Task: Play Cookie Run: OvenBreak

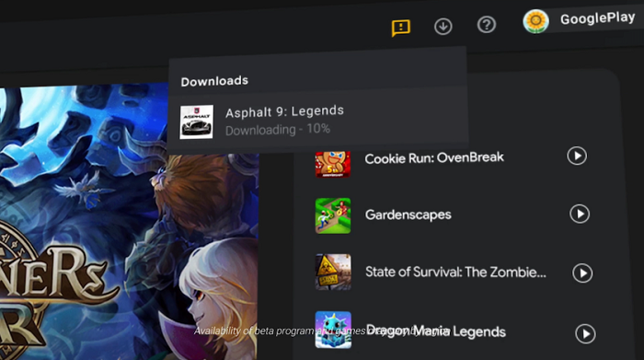Action: (577, 156)
